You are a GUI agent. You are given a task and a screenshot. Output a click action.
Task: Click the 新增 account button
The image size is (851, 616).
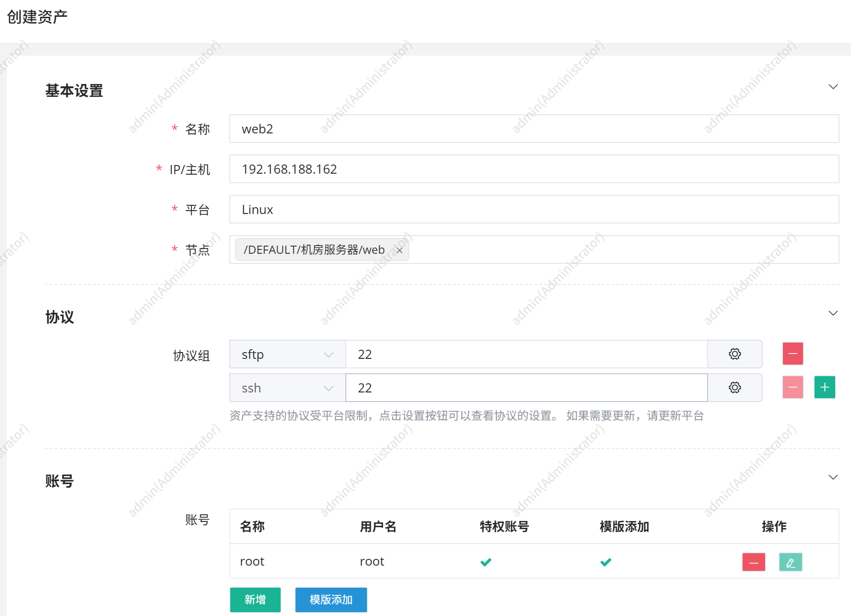coord(255,600)
